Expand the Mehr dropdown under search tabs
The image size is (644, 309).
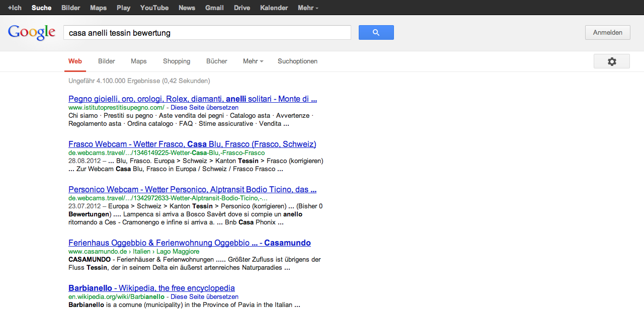coord(253,61)
